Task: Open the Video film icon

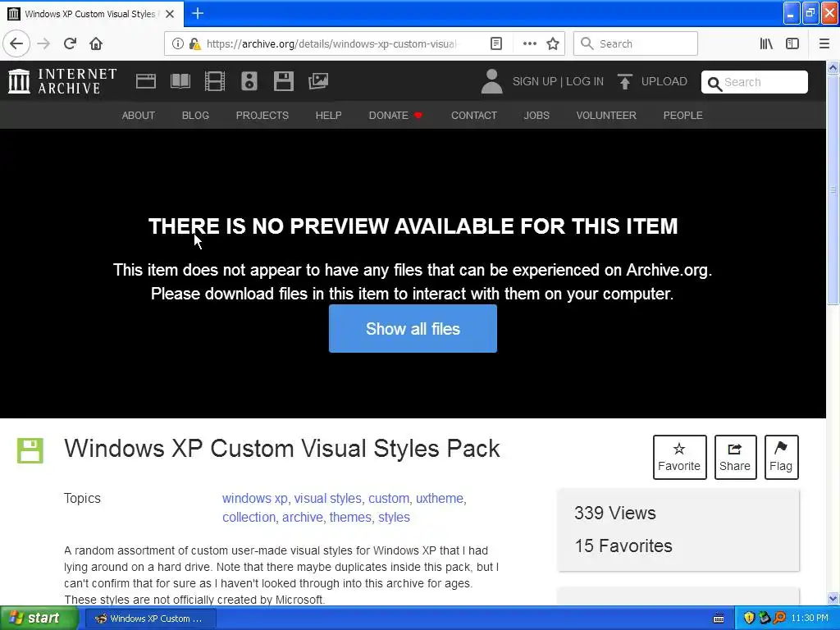Action: pyautogui.click(x=215, y=81)
